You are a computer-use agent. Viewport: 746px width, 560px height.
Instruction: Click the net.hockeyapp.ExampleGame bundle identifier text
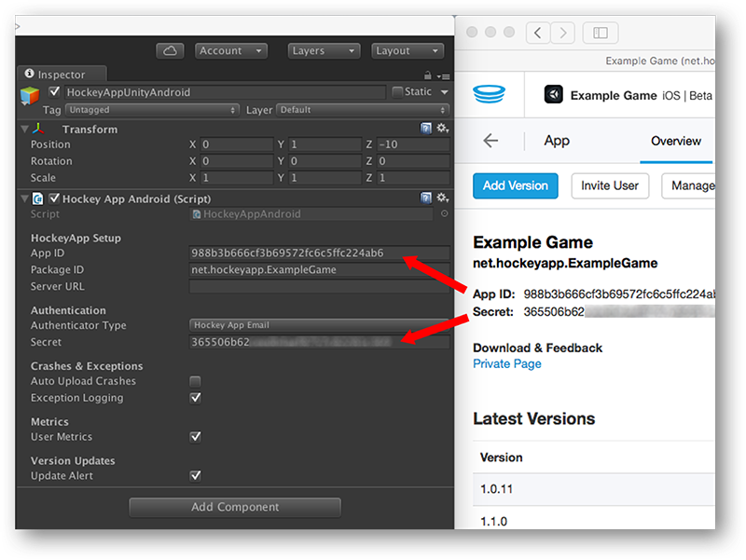coord(565,263)
